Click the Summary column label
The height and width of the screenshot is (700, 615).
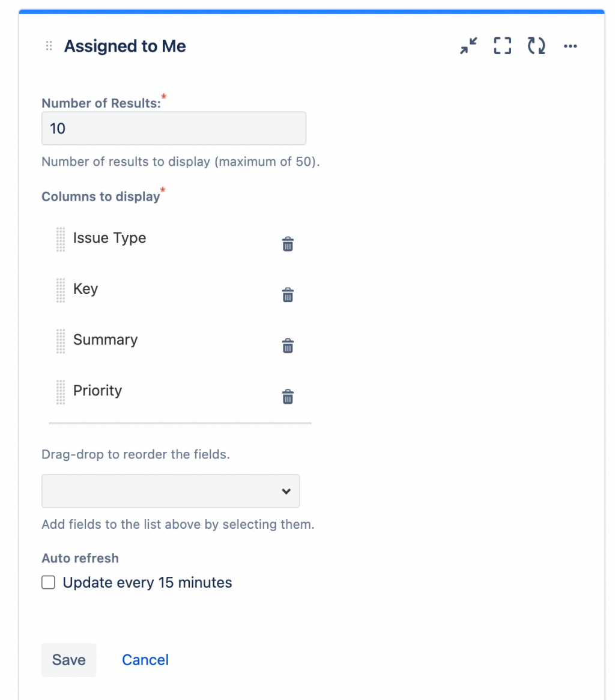pyautogui.click(x=105, y=340)
